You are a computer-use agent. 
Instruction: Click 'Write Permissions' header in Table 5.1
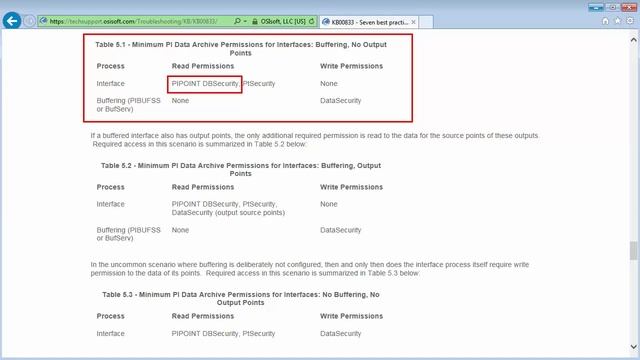pyautogui.click(x=351, y=66)
